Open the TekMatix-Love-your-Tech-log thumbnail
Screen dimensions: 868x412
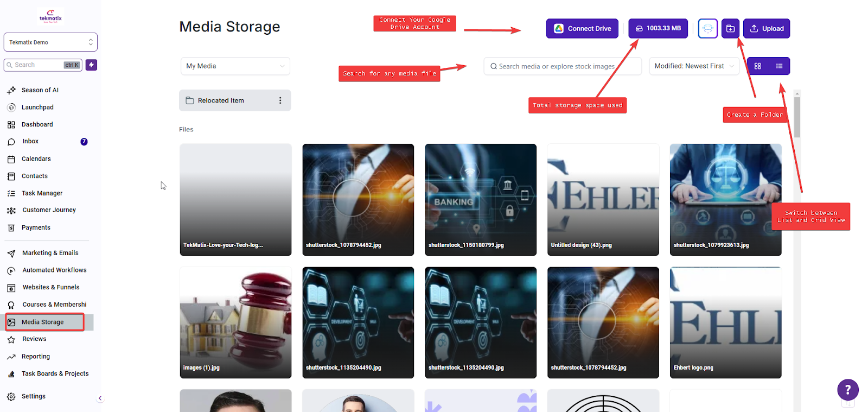tap(235, 200)
